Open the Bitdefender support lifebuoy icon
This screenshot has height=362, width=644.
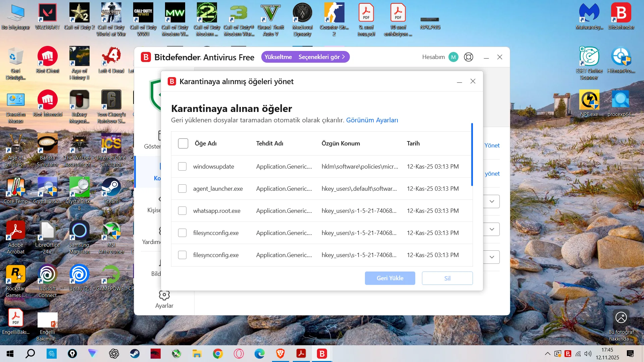click(x=469, y=57)
